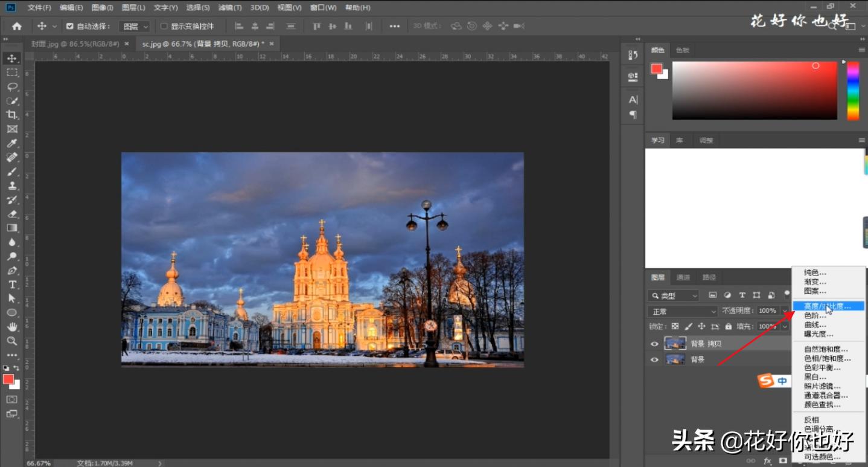Image resolution: width=868 pixels, height=467 pixels.
Task: Open the 正常 blend mode dropdown
Action: 682,311
